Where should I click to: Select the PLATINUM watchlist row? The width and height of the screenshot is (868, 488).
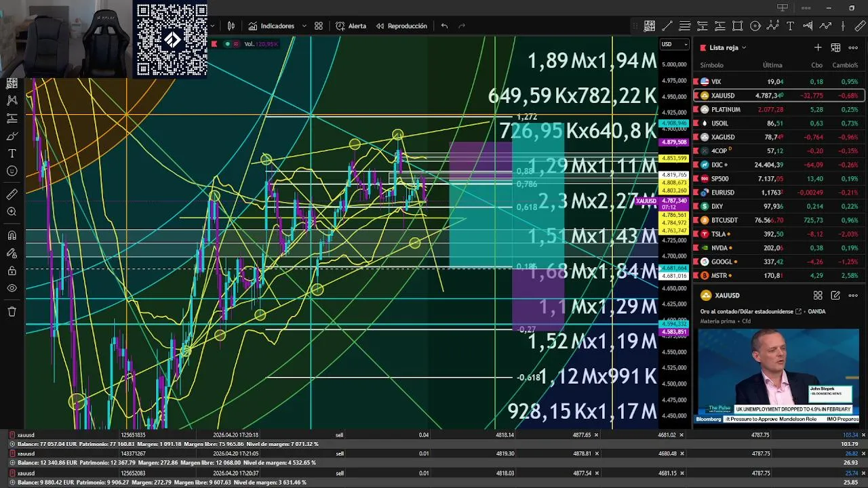tap(778, 109)
